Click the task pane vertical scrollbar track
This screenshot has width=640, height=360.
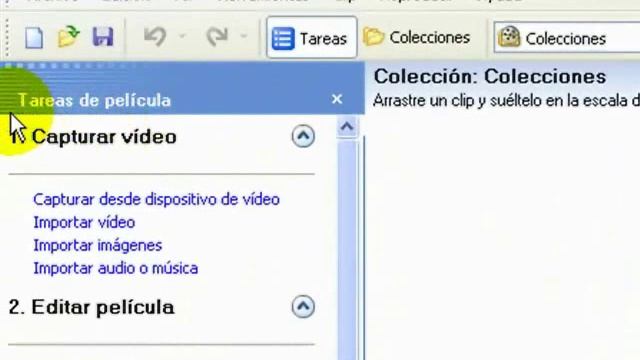pyautogui.click(x=347, y=249)
